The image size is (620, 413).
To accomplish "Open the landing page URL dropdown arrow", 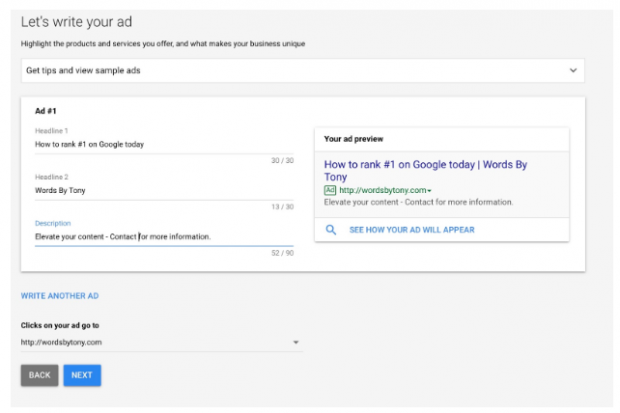I will (x=296, y=342).
